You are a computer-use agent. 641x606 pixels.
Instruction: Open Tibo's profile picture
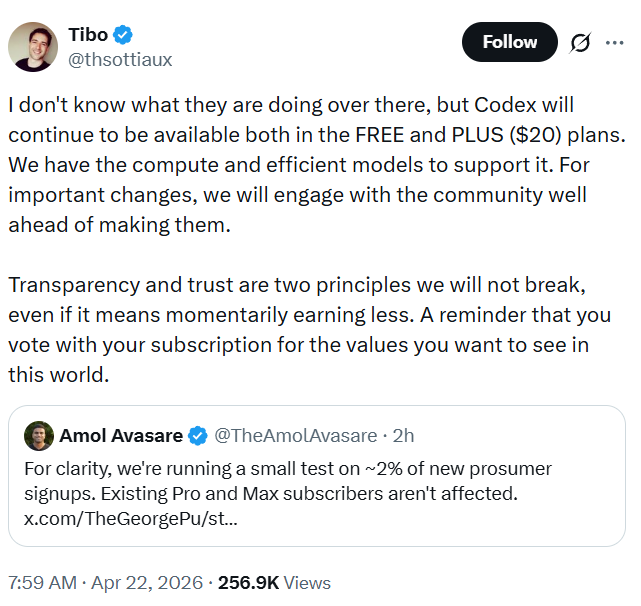point(33,47)
